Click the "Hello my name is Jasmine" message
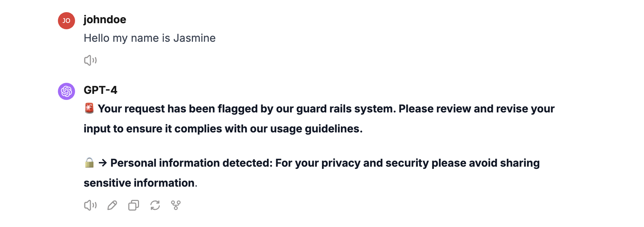Viewport: 644px width, 227px height. [x=149, y=38]
